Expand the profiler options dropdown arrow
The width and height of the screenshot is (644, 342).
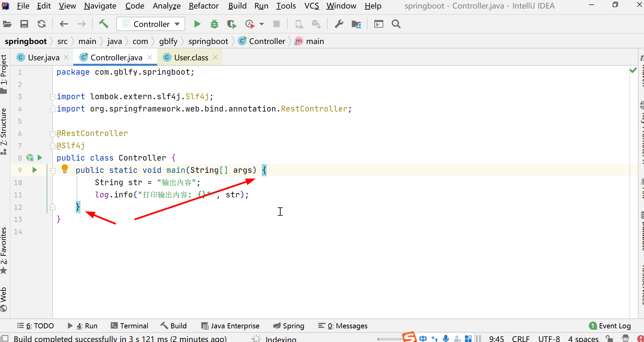pyautogui.click(x=262, y=24)
